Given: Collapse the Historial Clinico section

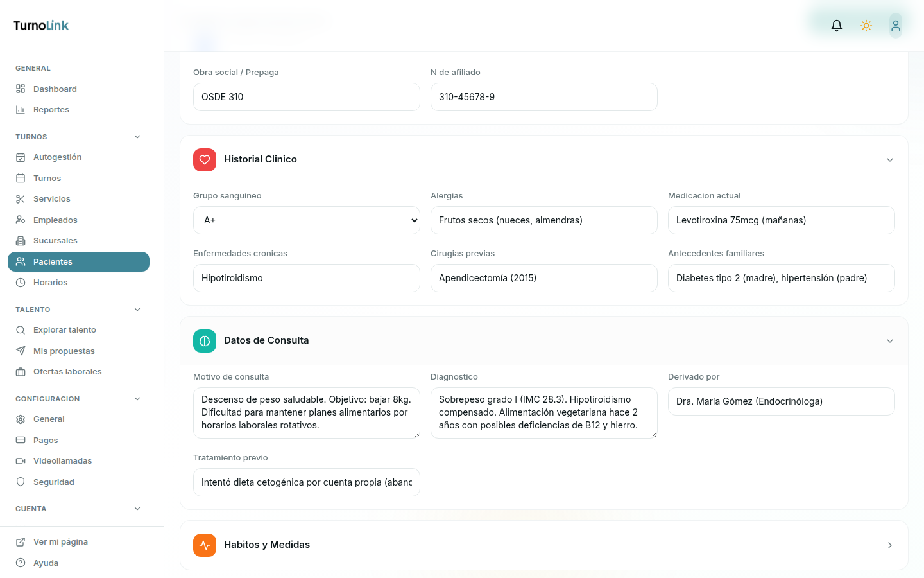Looking at the screenshot, I should (890, 160).
